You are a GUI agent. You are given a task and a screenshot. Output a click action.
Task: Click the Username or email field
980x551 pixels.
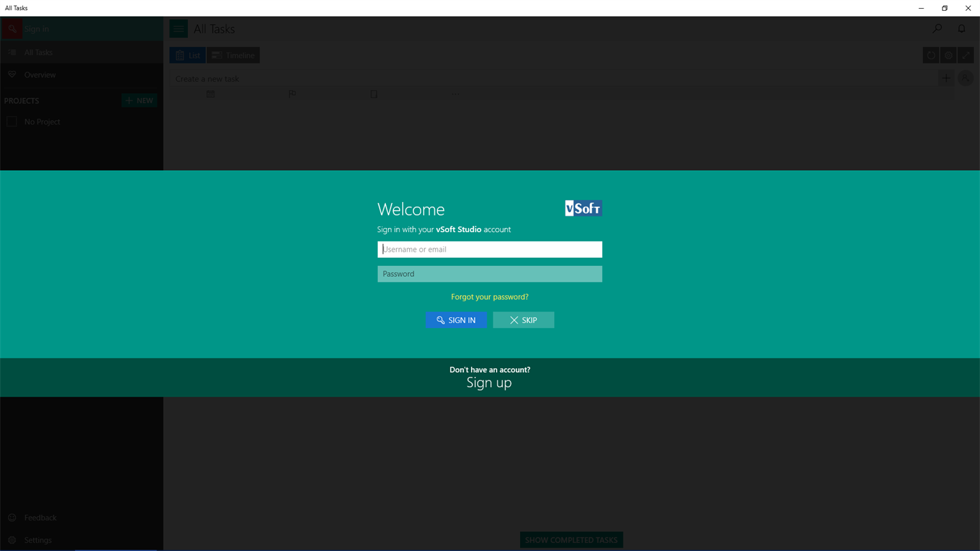coord(489,250)
